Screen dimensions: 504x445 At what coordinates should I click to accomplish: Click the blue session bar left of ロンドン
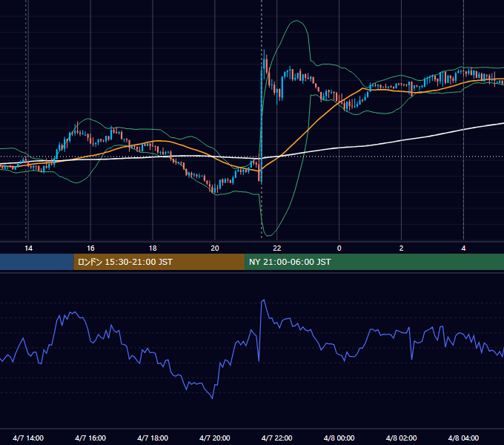(37, 262)
